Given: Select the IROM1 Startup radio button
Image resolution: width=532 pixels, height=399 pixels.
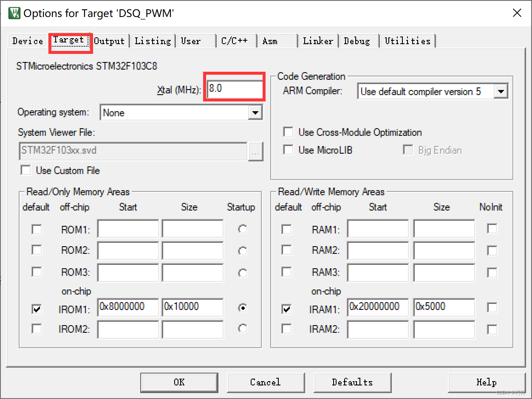Looking at the screenshot, I should (243, 308).
